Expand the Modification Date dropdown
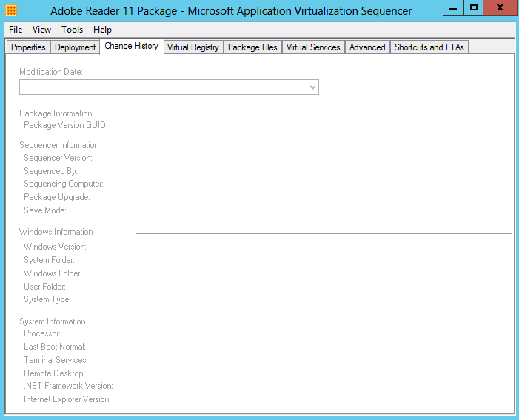This screenshot has width=519, height=420. click(312, 87)
